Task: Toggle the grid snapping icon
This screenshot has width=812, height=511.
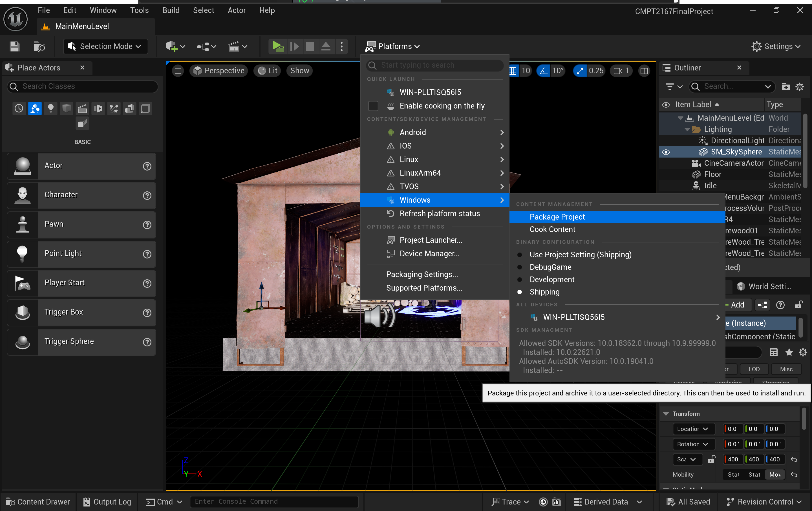Action: pyautogui.click(x=513, y=70)
